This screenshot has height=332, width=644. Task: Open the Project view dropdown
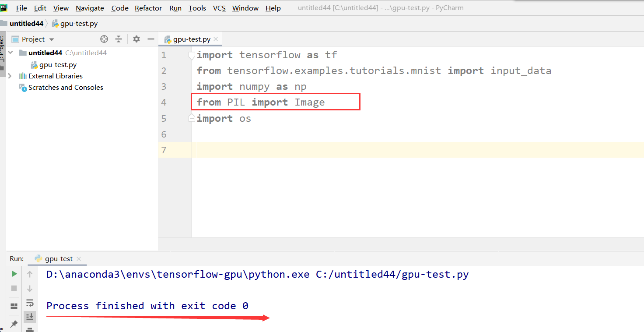(51, 39)
